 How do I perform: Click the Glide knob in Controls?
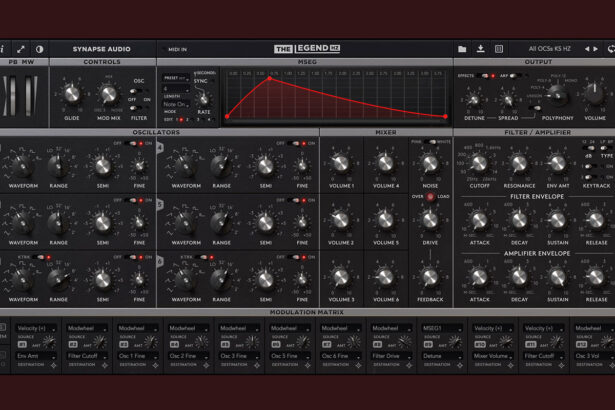coord(72,94)
